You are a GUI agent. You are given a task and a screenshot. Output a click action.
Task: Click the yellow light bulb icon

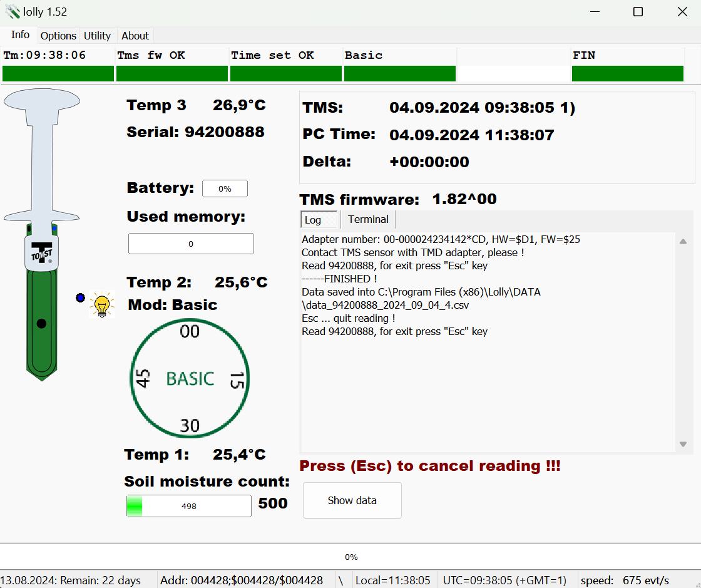coord(102,304)
